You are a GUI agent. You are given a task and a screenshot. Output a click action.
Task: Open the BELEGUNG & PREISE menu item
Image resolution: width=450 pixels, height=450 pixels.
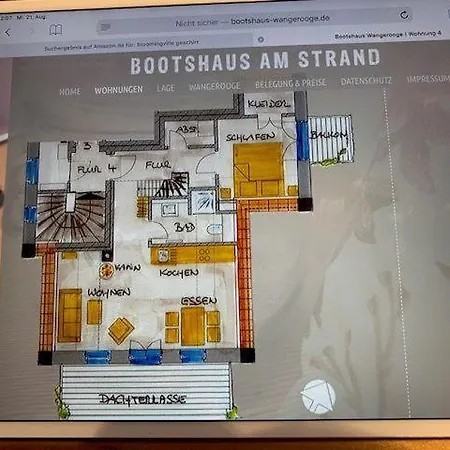point(291,83)
